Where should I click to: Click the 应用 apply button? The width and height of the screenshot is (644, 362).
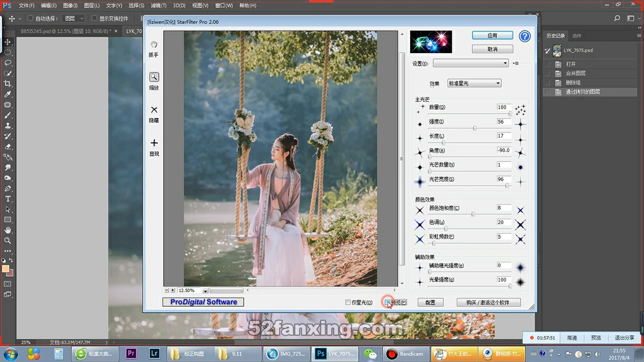point(492,35)
